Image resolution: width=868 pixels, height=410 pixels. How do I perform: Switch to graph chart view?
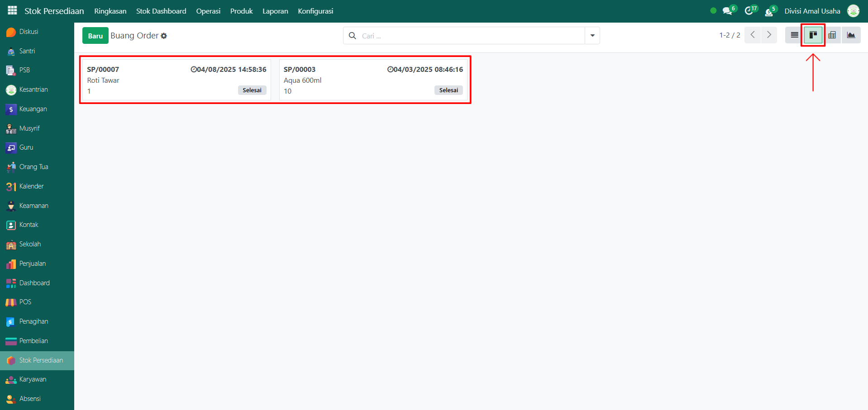tap(851, 35)
